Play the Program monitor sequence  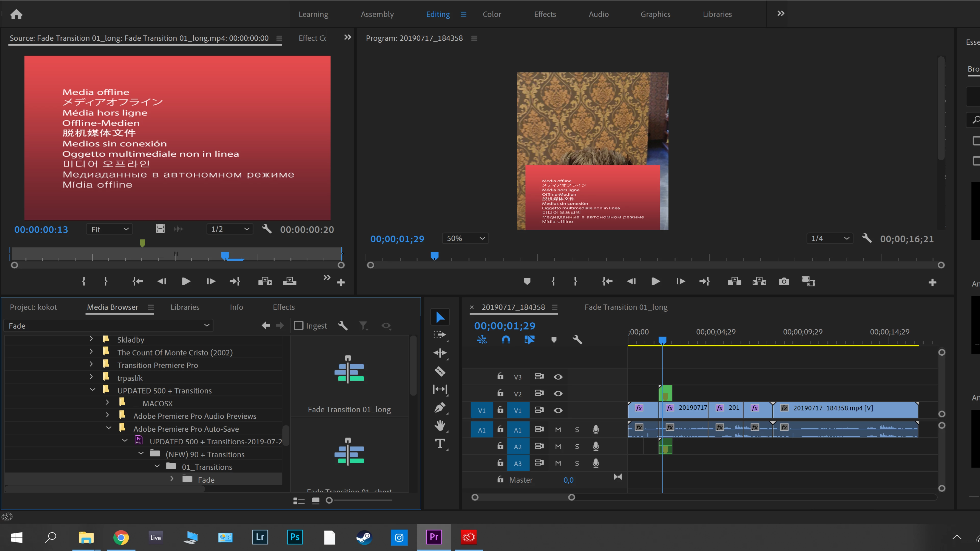pyautogui.click(x=655, y=281)
